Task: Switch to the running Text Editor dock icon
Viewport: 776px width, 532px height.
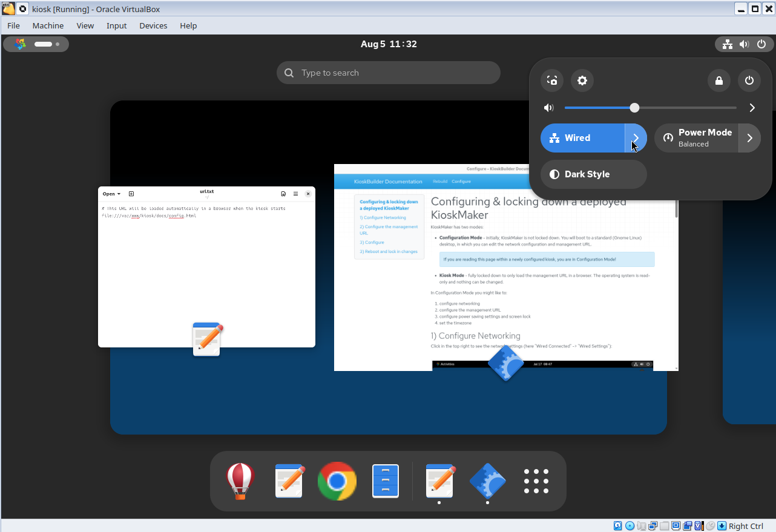Action: pos(439,481)
